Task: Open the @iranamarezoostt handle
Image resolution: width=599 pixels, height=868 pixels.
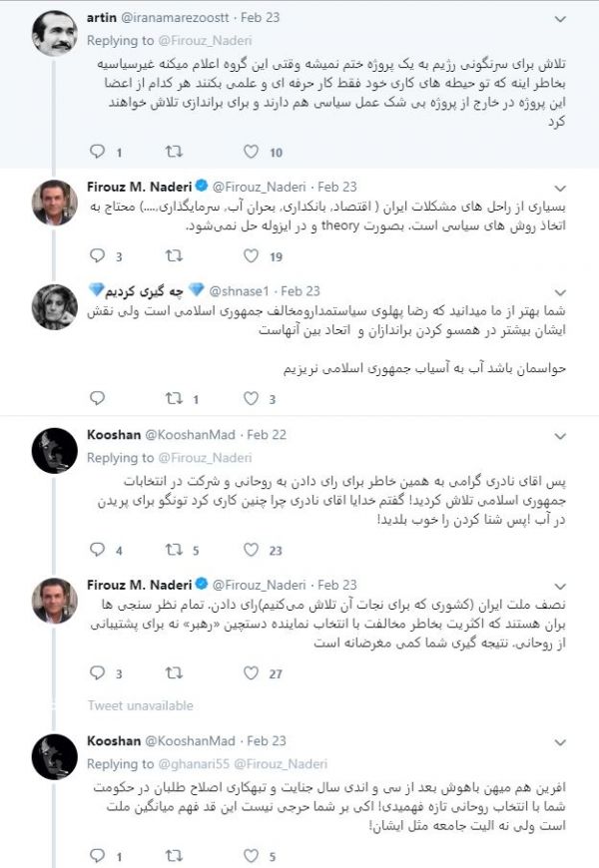Action: pyautogui.click(x=186, y=17)
